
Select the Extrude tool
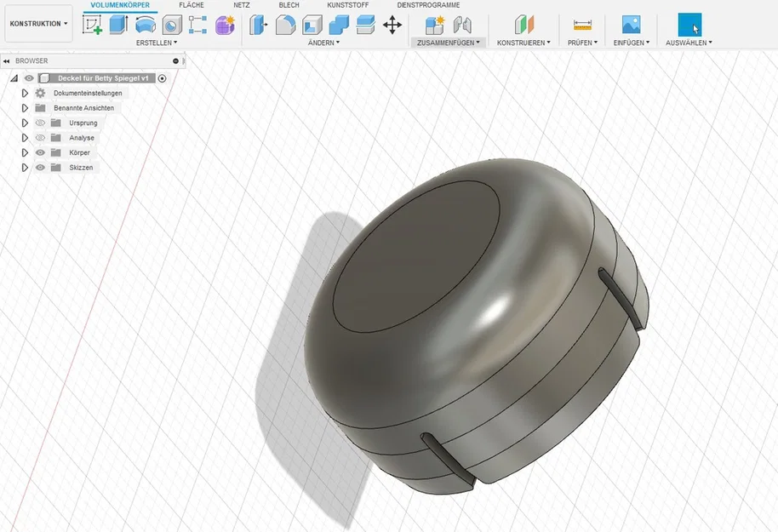pos(118,25)
